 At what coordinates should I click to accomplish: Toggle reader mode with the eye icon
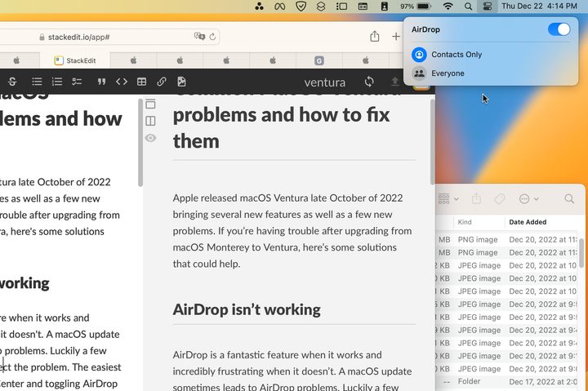(150, 138)
